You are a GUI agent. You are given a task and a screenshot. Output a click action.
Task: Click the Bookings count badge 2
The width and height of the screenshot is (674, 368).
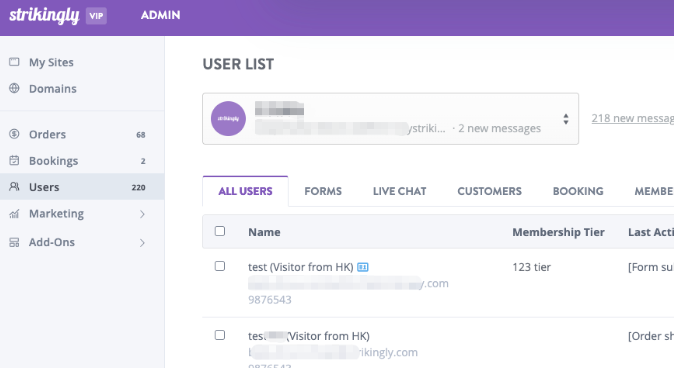coord(143,161)
